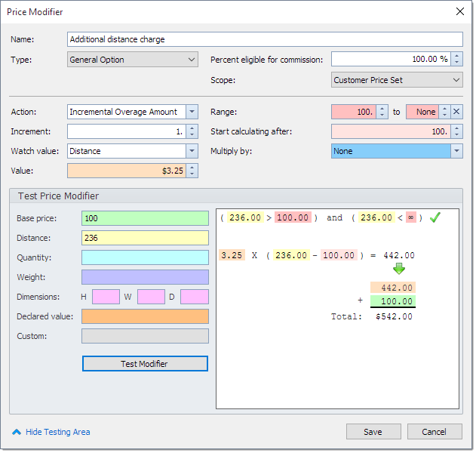
Task: Expand the Watch value dropdown arrow
Action: (192, 151)
